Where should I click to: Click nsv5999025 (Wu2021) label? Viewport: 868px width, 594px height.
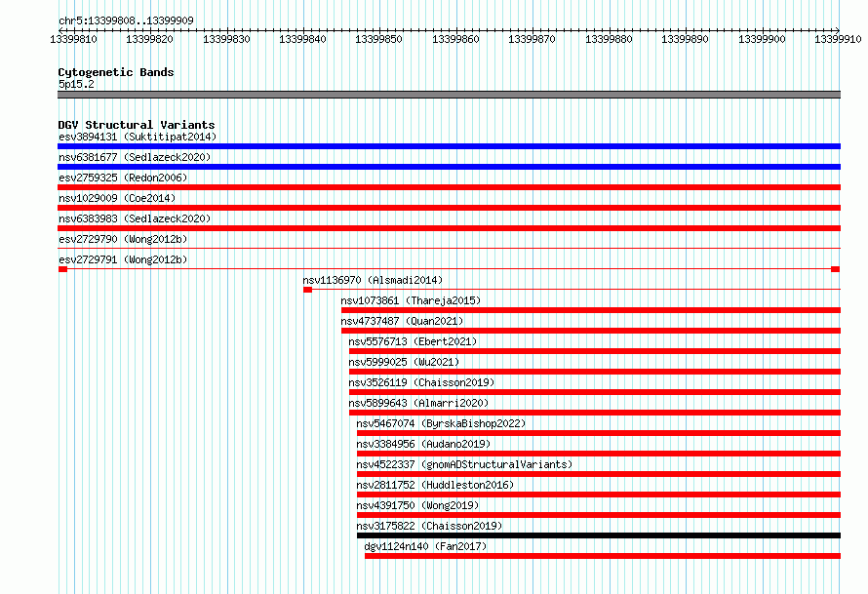(404, 362)
